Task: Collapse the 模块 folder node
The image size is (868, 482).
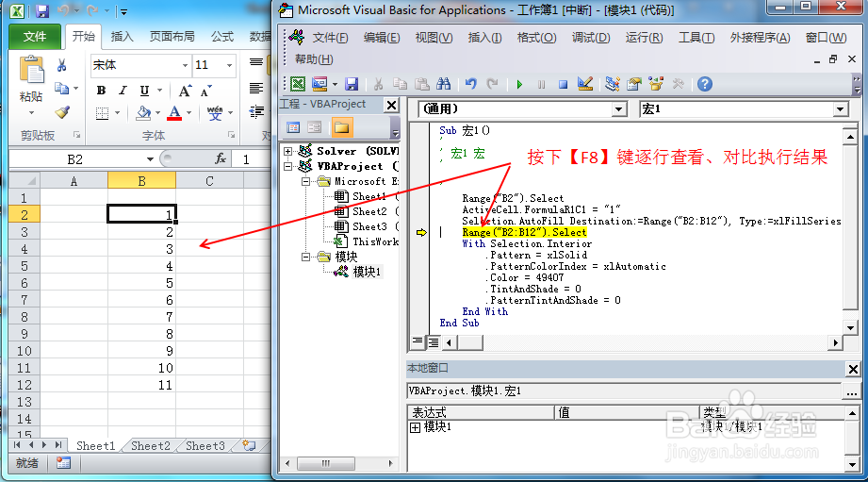Action: tap(305, 257)
